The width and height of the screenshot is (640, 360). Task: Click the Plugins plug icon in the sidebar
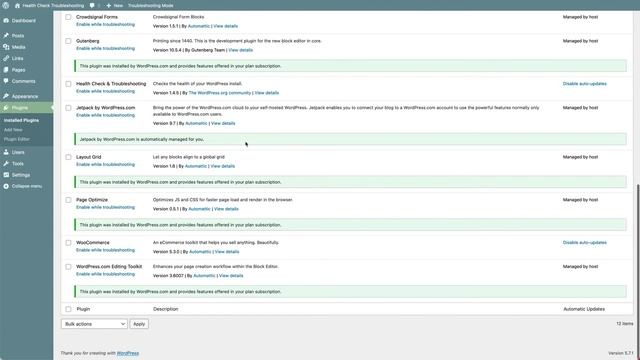(6, 108)
